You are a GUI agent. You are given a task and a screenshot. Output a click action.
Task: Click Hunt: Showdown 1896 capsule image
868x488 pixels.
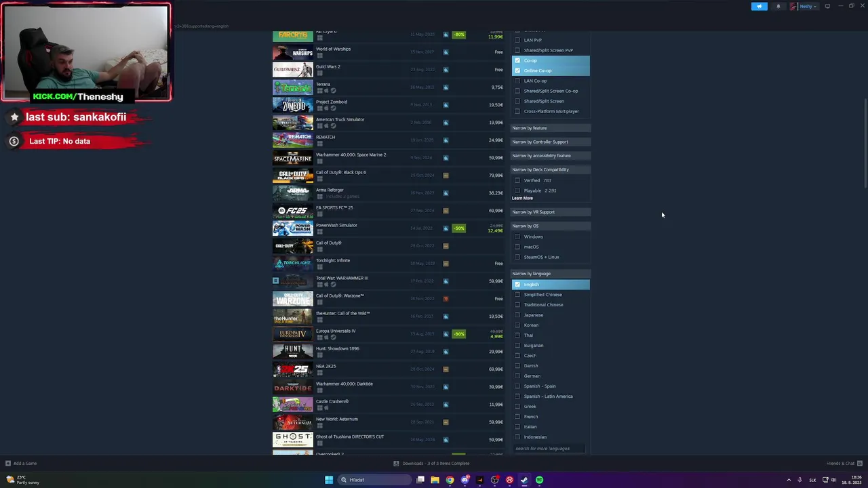click(293, 352)
